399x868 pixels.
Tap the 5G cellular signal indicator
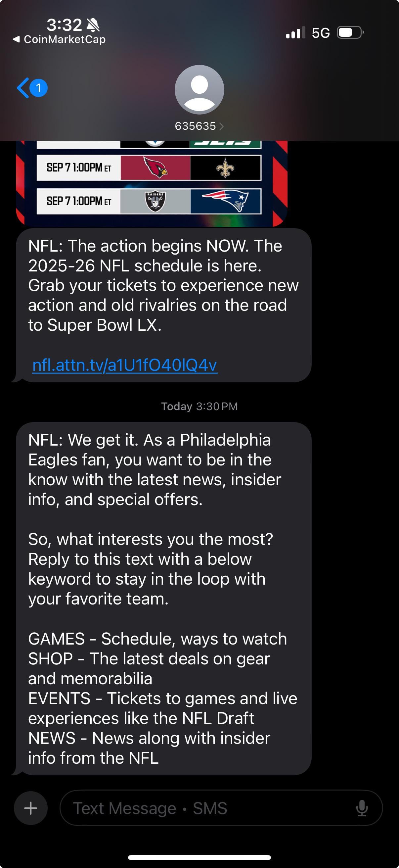321,33
